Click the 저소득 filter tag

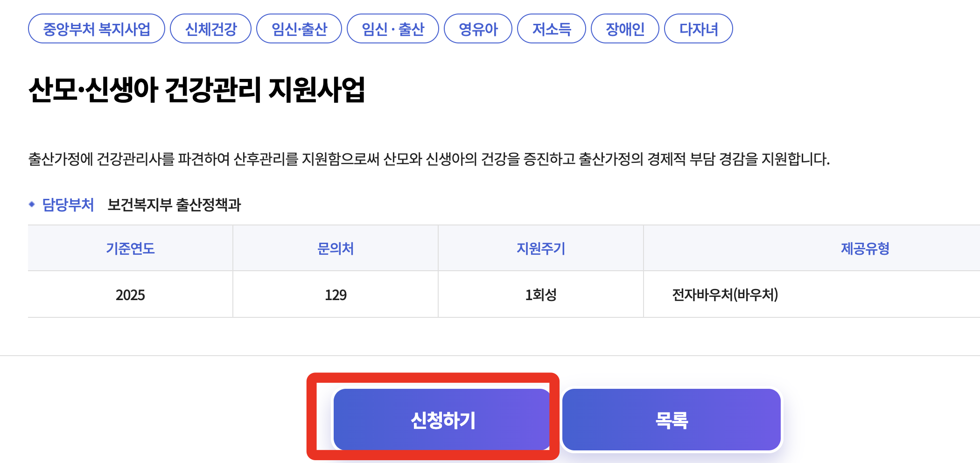coord(552,28)
